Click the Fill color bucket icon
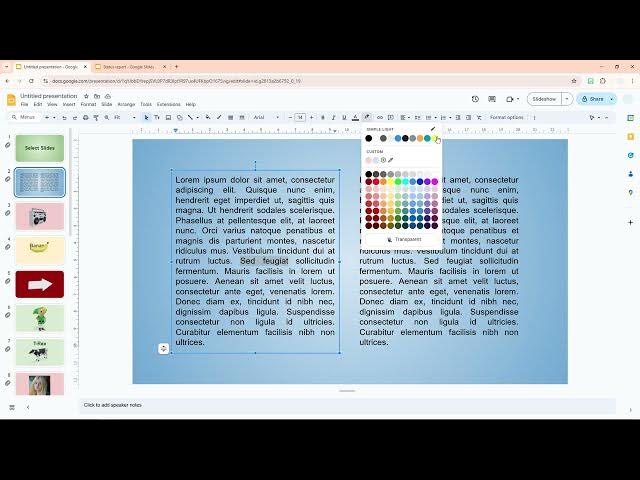This screenshot has width=640, height=480. pos(208,118)
